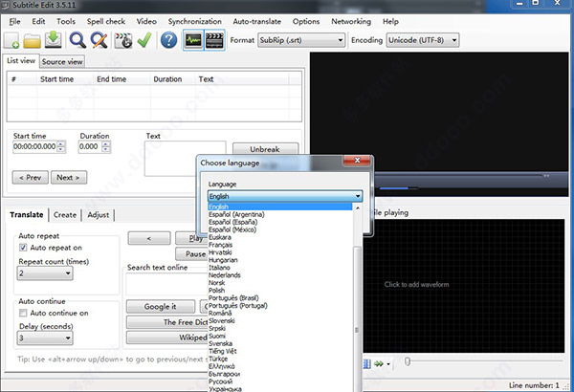Click the Google it button
The width and height of the screenshot is (574, 392).
(x=161, y=307)
